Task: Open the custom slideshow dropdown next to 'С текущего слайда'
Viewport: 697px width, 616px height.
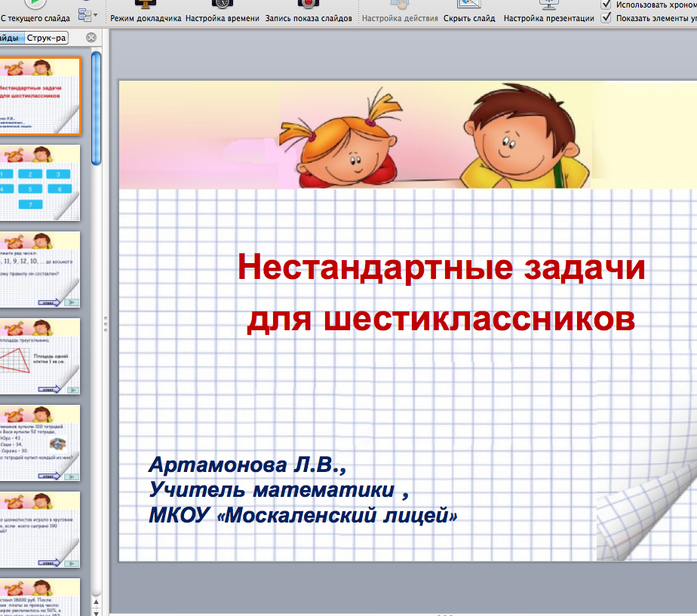Action: click(x=88, y=14)
